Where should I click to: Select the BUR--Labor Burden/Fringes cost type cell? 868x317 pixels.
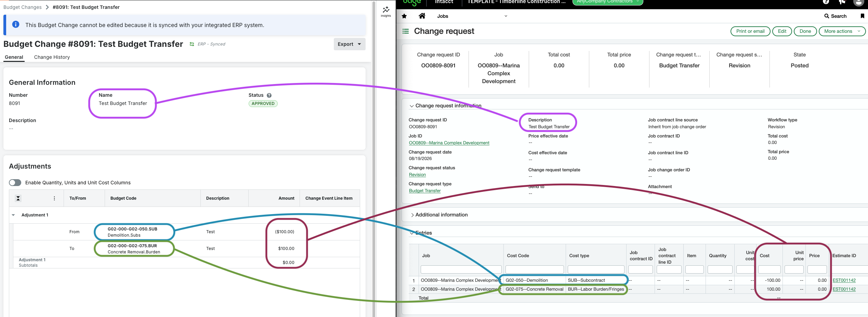[x=596, y=289]
